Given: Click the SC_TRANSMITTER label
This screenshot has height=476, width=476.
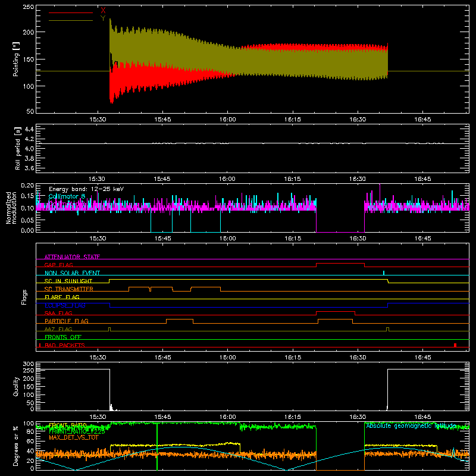Looking at the screenshot, I should pos(69,289).
